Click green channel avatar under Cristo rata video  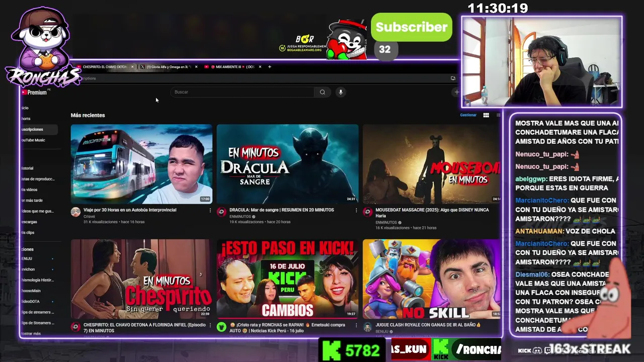[221, 327]
